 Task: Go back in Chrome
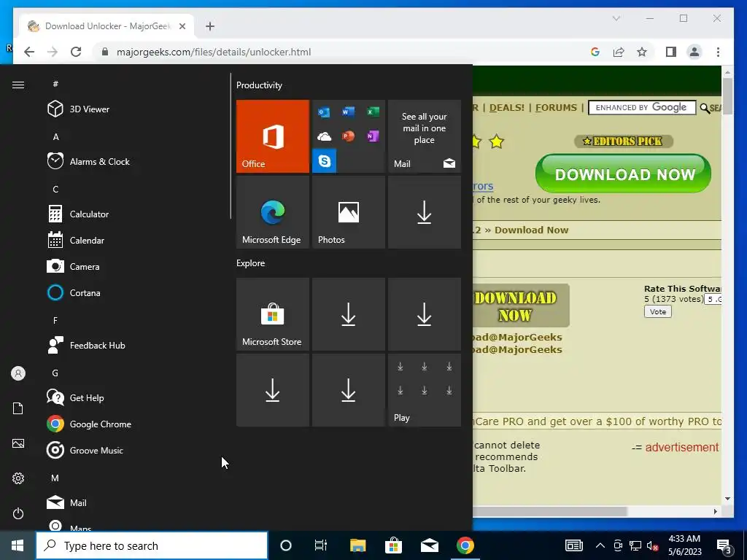tap(29, 52)
